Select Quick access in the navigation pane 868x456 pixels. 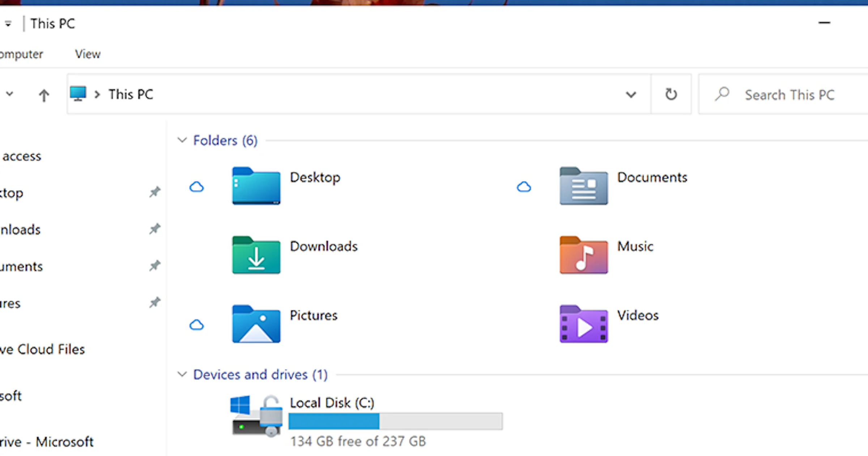click(x=22, y=156)
